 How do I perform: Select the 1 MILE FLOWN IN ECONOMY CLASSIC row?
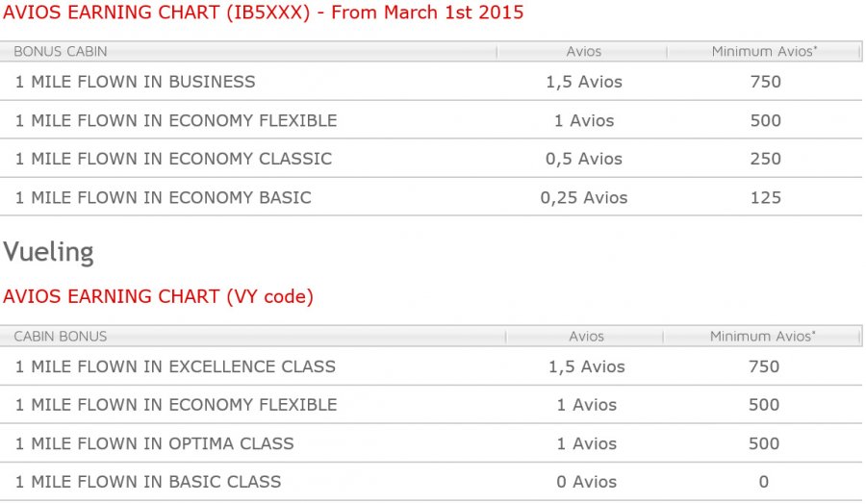click(x=173, y=159)
